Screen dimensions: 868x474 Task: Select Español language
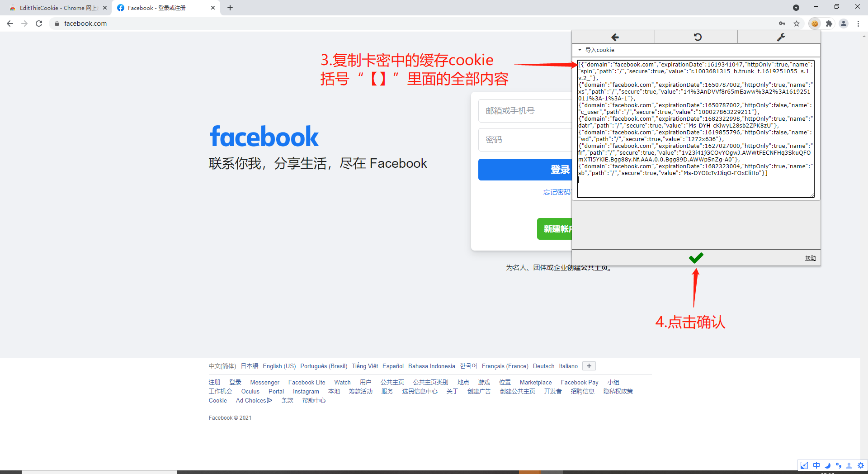coord(393,366)
